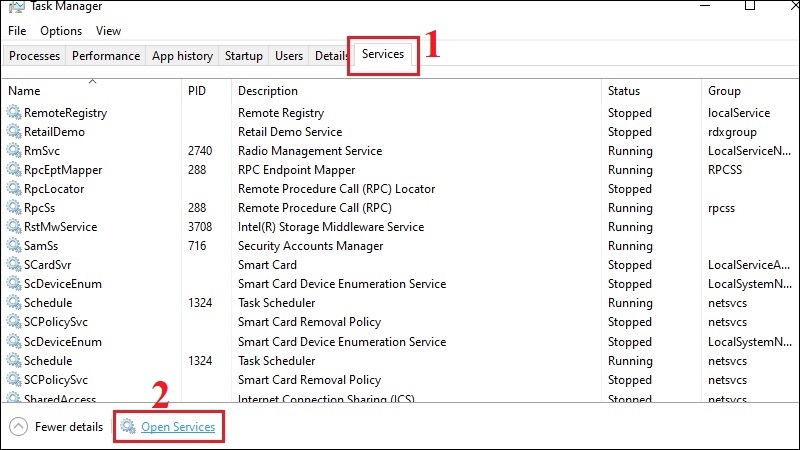
Task: Click the RpcEptMapper service gear icon
Action: point(14,169)
